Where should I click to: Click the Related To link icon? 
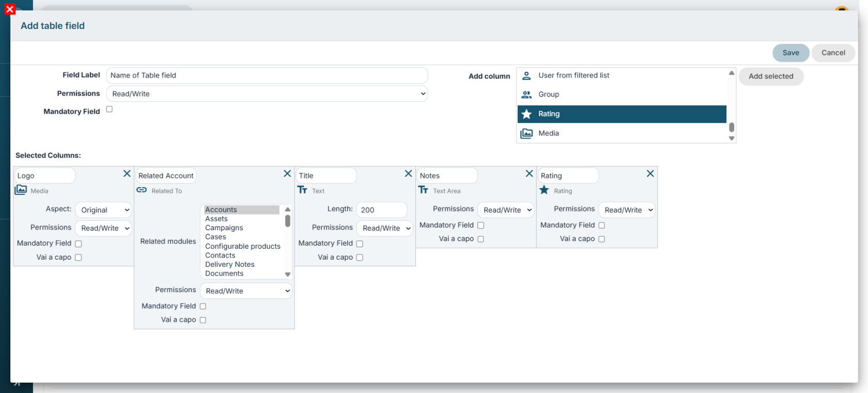click(142, 190)
